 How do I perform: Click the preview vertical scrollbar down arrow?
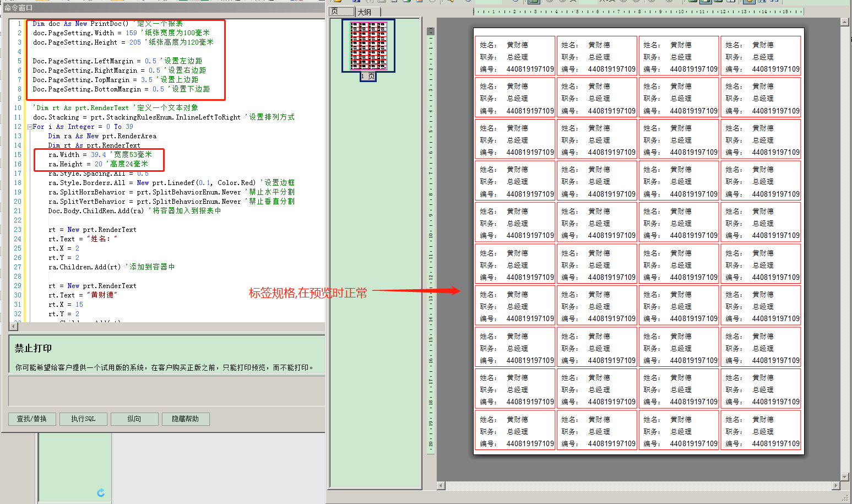[x=844, y=477]
